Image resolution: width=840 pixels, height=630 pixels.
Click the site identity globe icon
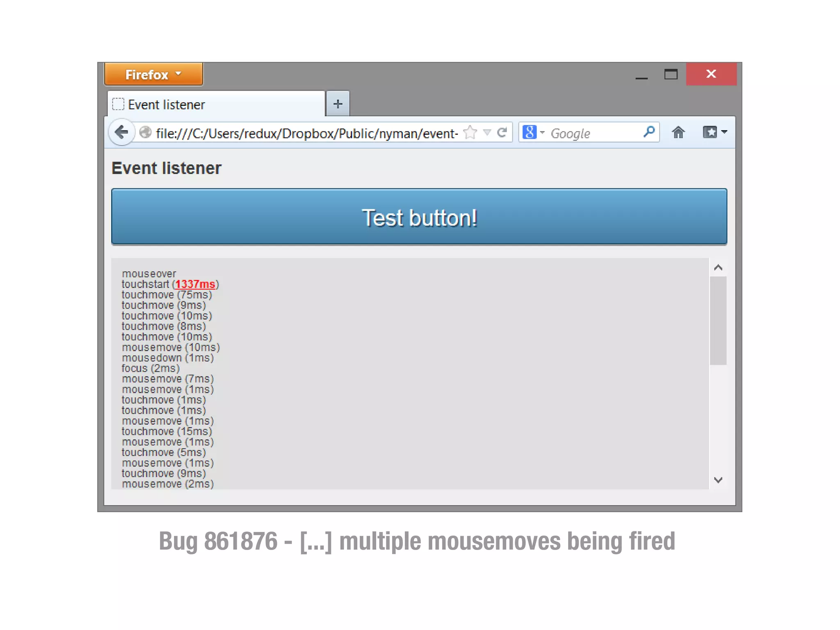tap(145, 133)
